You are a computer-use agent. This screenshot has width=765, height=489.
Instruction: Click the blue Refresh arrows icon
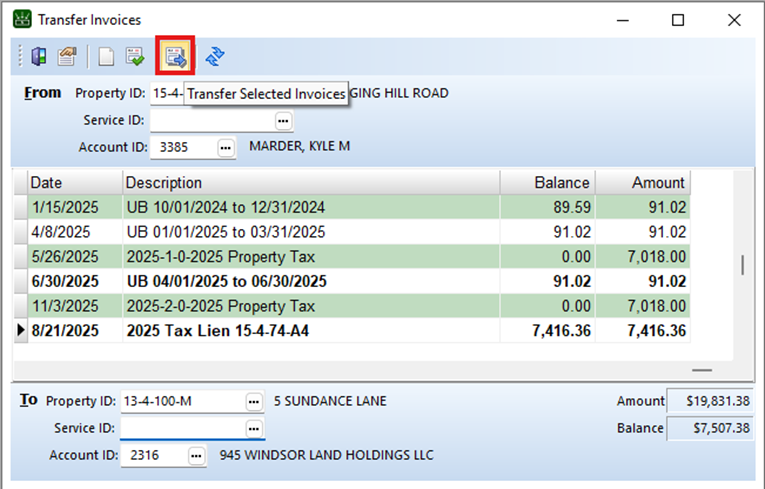[214, 57]
